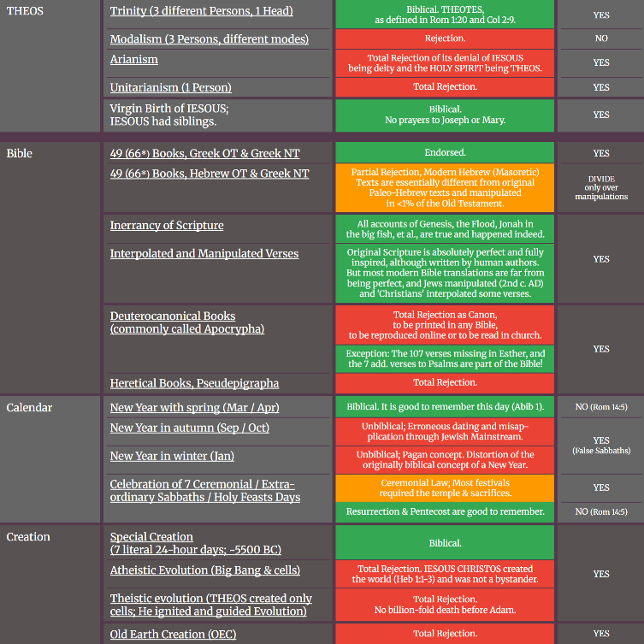Open the Trinity doctrine link
The height and width of the screenshot is (644, 644).
tap(201, 11)
